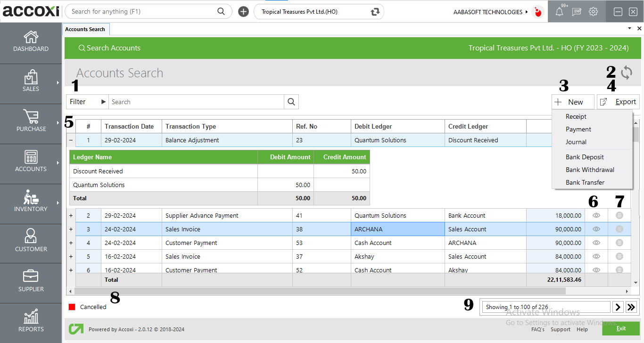Collapse the Balance Adjustment row details
644x343 pixels.
71,140
